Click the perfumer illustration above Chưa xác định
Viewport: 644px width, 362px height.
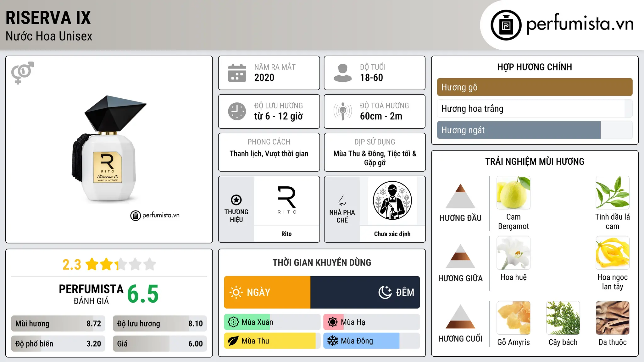pyautogui.click(x=392, y=200)
